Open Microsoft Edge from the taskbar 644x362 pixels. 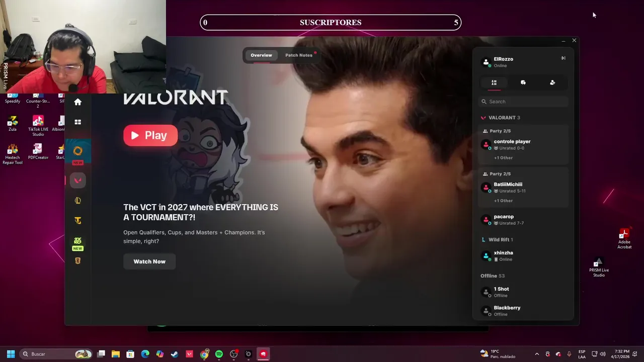[x=145, y=354]
